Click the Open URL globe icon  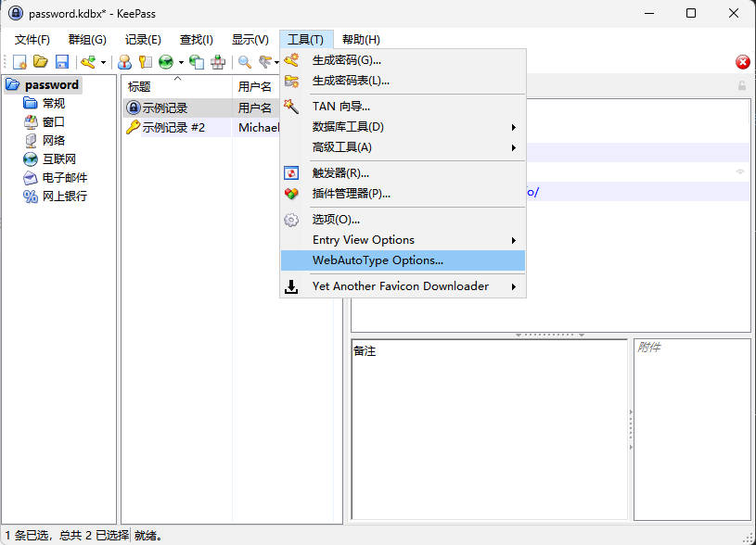[166, 62]
